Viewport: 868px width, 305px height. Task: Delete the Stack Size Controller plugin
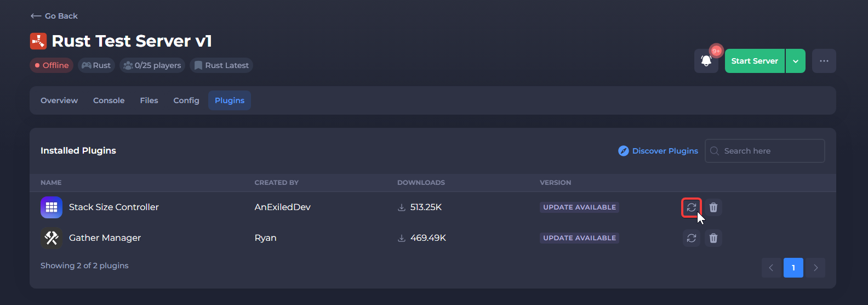point(713,207)
